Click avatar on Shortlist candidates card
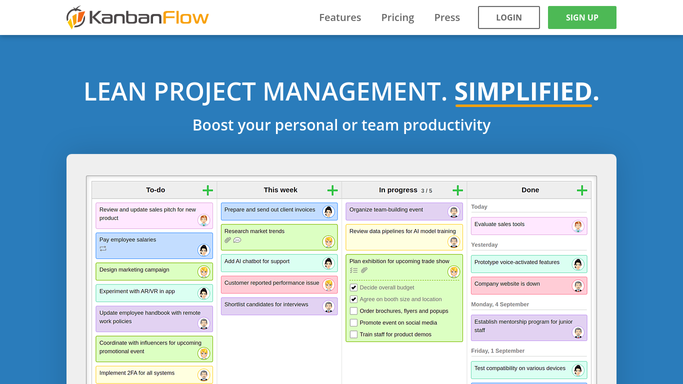 tap(328, 307)
